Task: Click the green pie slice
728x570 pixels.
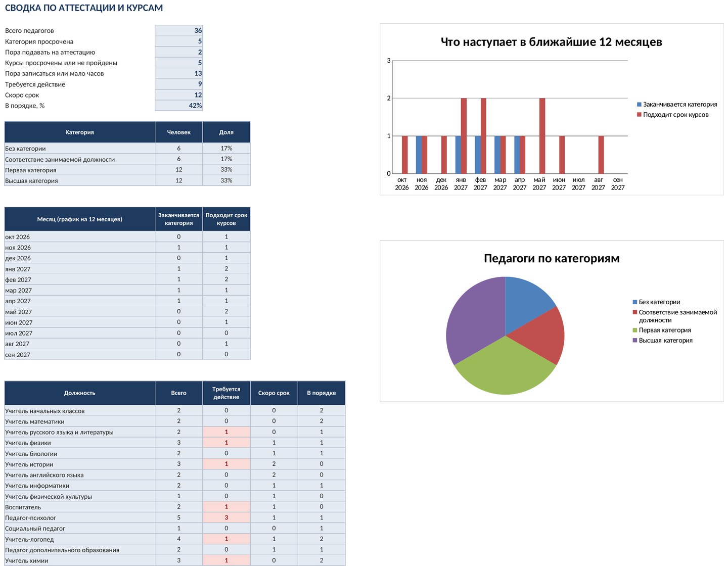Action: [505, 369]
